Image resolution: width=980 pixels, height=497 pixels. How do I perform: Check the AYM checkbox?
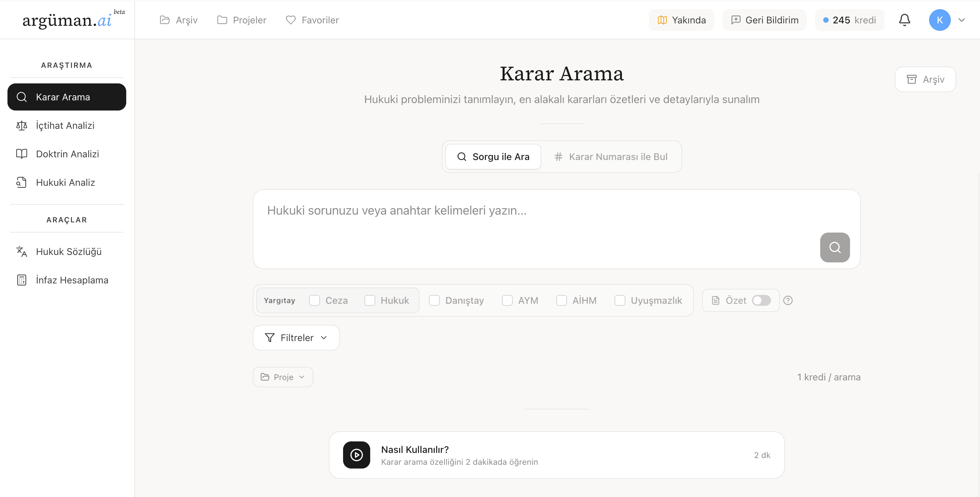[x=507, y=301]
